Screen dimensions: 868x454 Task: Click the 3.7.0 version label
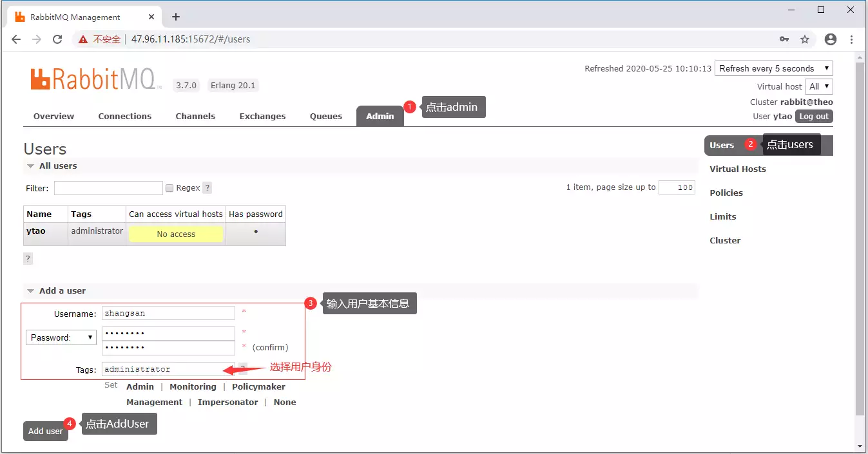pyautogui.click(x=186, y=85)
